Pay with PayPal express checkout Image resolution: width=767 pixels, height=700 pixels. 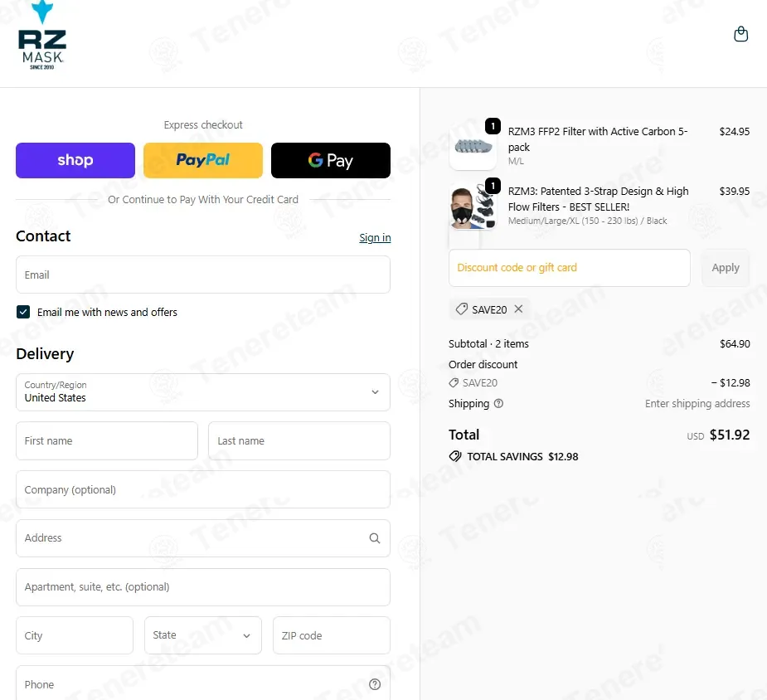click(203, 160)
